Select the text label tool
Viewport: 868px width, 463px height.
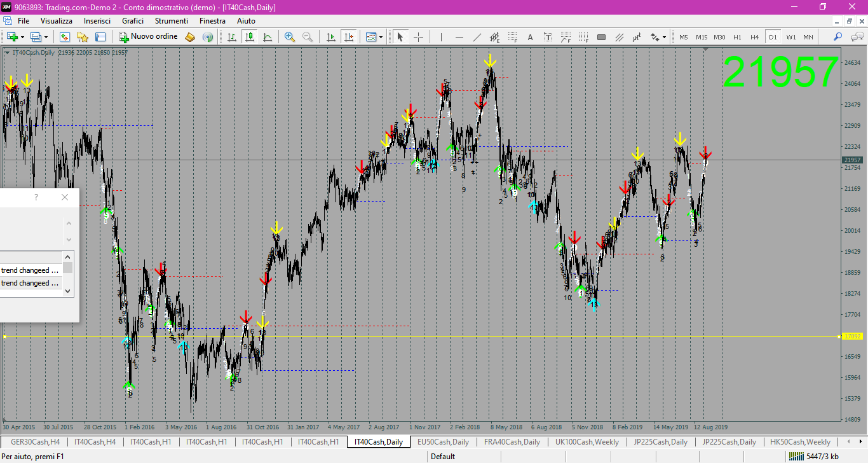coord(548,37)
